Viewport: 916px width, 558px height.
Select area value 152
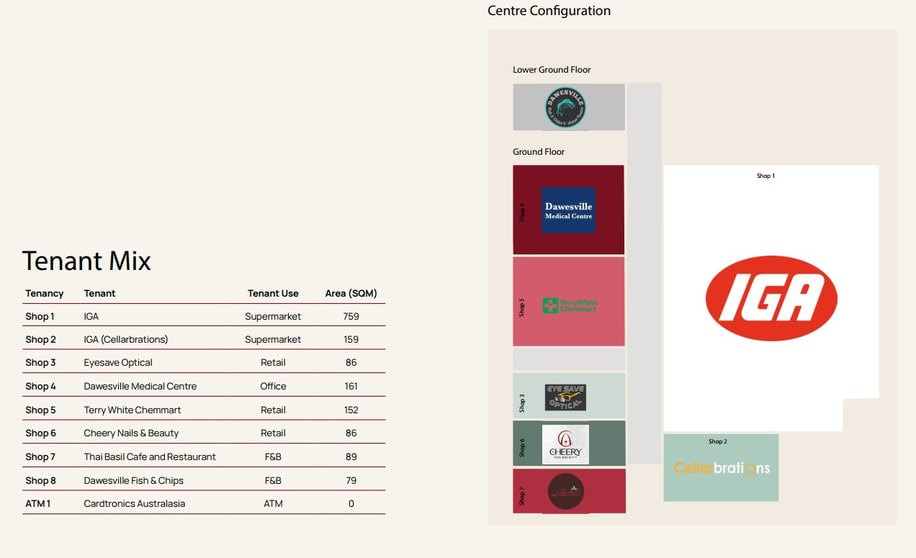coord(351,410)
